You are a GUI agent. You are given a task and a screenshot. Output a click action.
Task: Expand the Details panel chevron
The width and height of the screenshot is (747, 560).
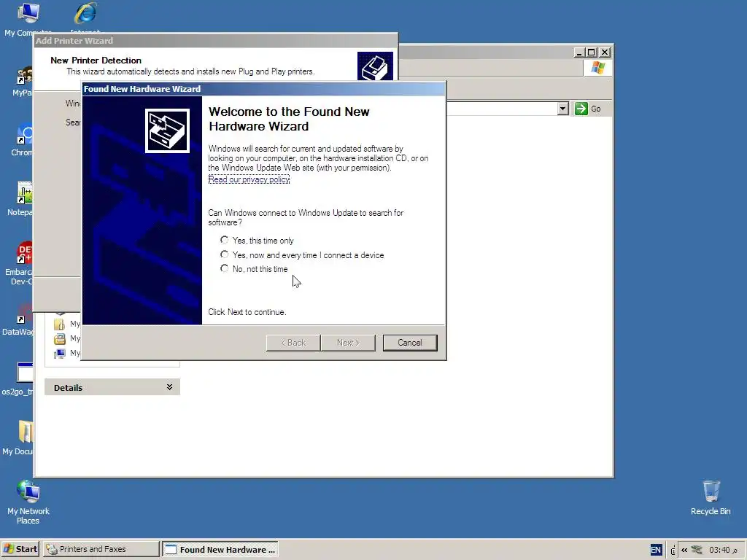point(169,387)
